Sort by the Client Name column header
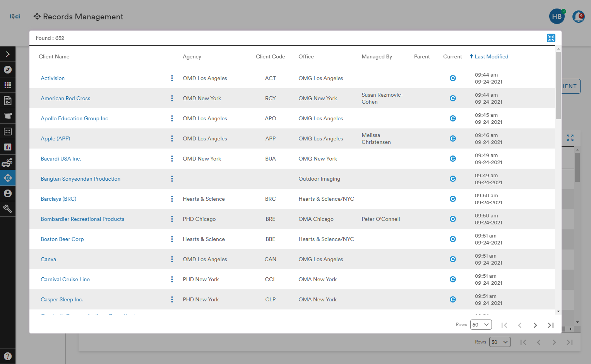Image resolution: width=591 pixels, height=364 pixels. coord(54,56)
